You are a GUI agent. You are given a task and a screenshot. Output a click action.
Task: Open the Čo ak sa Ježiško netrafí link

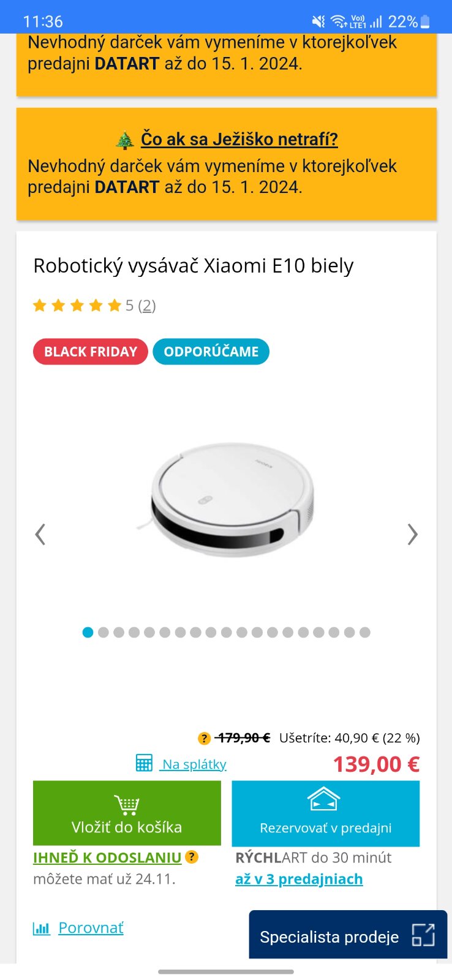(x=239, y=139)
